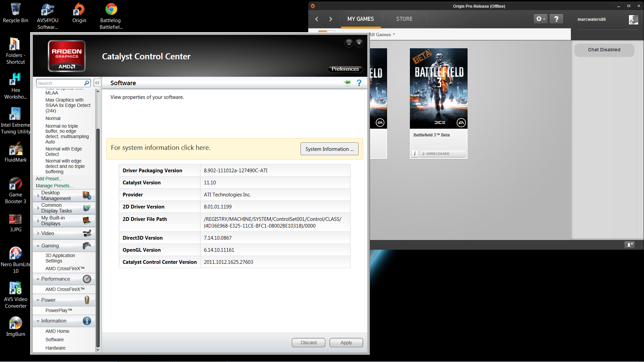Select the Normal with Edge Detect preset
644x362 pixels.
(x=64, y=152)
